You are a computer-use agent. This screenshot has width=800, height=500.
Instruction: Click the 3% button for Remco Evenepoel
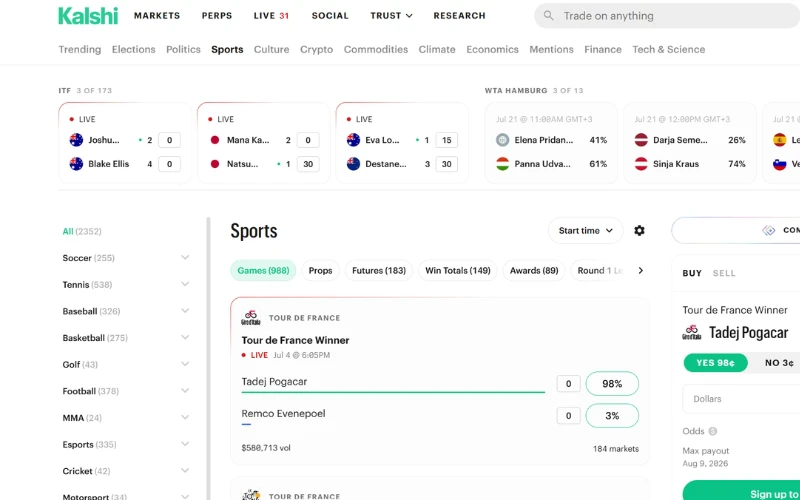[612, 416]
